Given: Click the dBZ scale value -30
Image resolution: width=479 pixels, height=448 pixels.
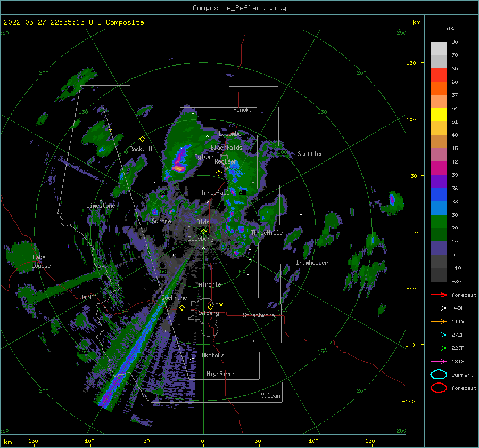Looking at the screenshot, I should (456, 281).
